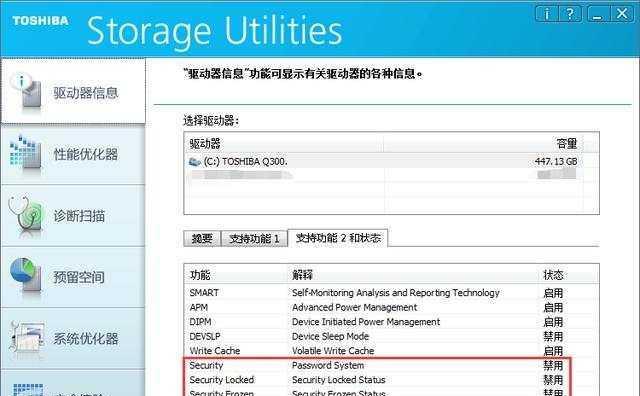The width and height of the screenshot is (640, 396).
Task: Click the 容量 capacity column header
Action: point(483,143)
